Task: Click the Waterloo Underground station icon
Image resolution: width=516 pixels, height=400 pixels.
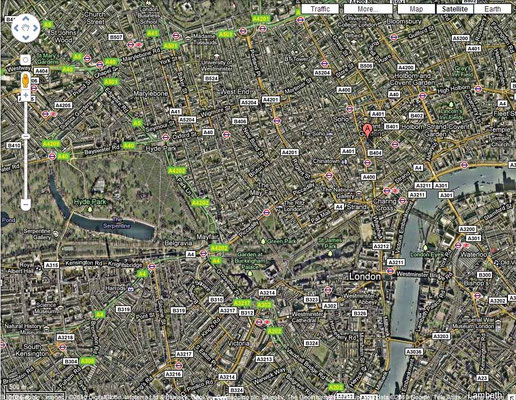Action: tap(458, 246)
